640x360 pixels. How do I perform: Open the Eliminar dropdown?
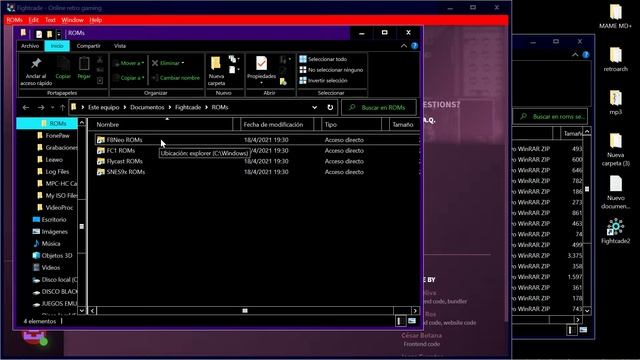click(x=169, y=63)
